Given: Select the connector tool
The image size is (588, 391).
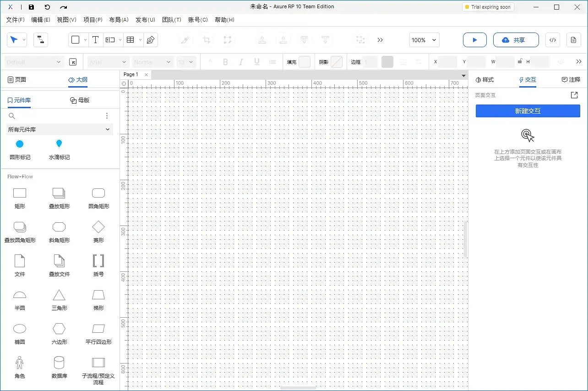Looking at the screenshot, I should click(x=40, y=40).
